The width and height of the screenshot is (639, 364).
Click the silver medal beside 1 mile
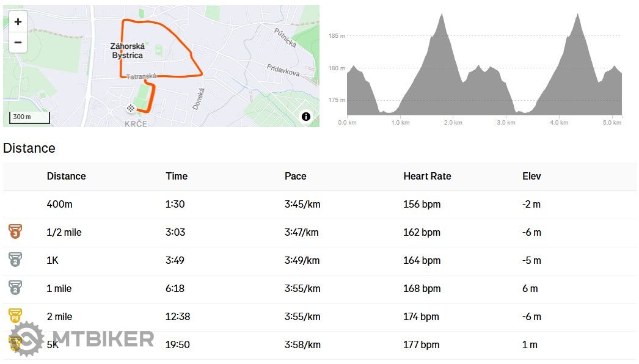pyautogui.click(x=15, y=288)
